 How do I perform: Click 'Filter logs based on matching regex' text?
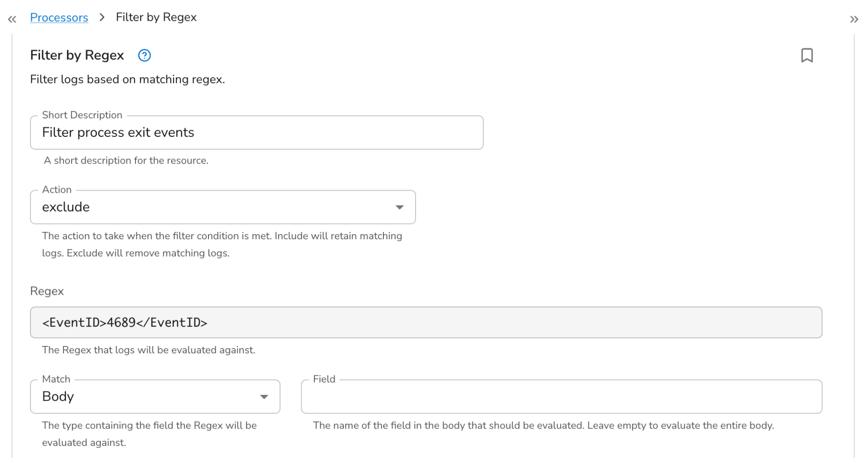[x=127, y=79]
